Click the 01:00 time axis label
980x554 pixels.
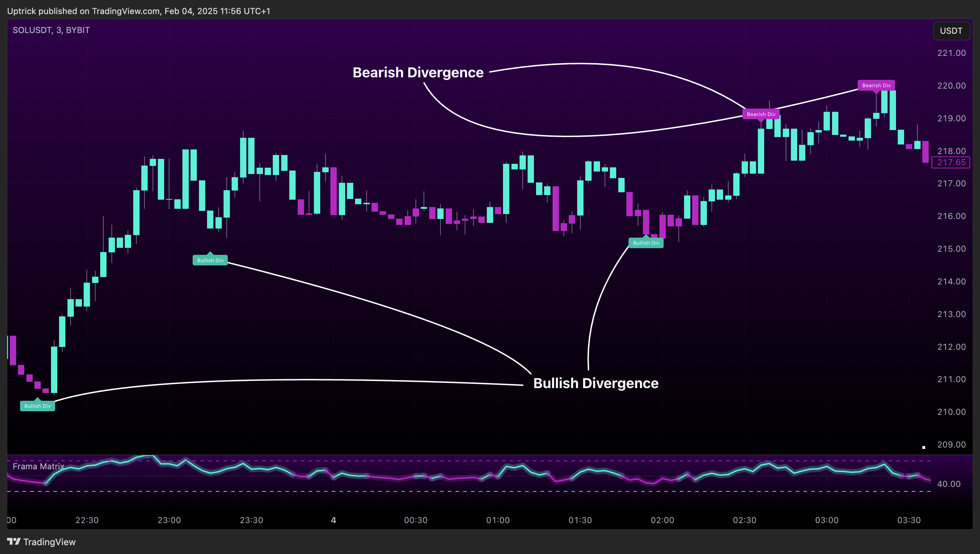(x=498, y=520)
